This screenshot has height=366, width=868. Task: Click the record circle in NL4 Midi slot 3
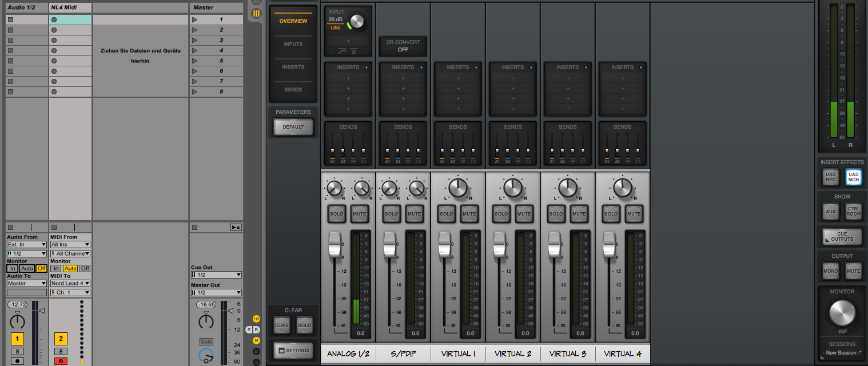54,40
